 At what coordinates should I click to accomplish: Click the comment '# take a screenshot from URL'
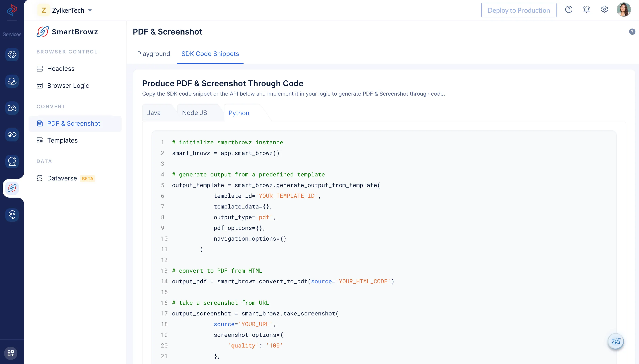coord(221,303)
